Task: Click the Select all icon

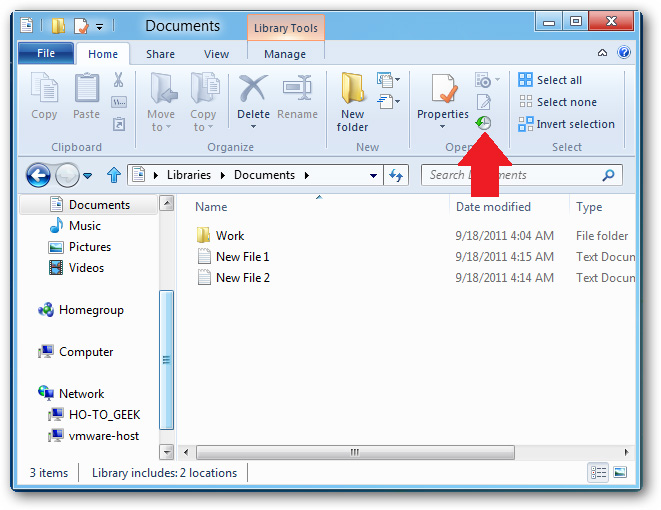Action: [525, 80]
